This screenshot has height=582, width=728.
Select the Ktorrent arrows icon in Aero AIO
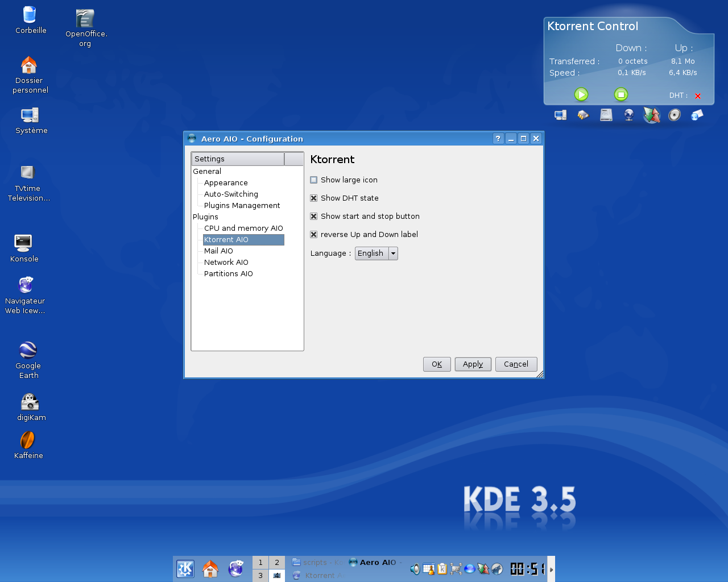pos(652,115)
